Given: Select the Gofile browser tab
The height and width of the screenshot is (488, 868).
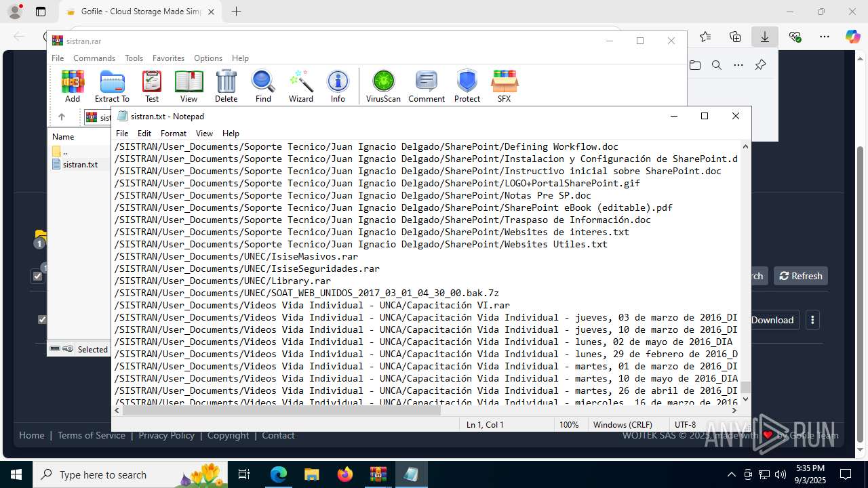Looking at the screenshot, I should click(x=140, y=12).
